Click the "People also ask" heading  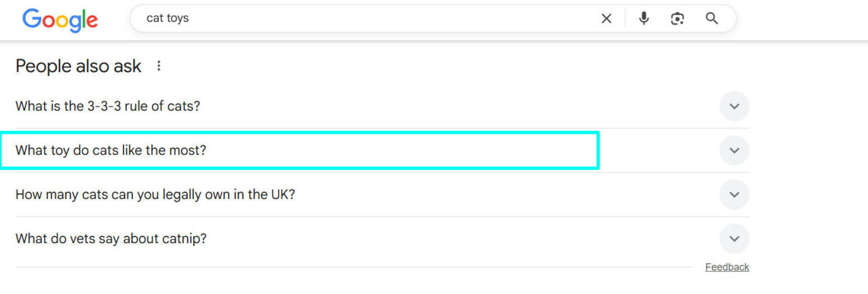(79, 67)
